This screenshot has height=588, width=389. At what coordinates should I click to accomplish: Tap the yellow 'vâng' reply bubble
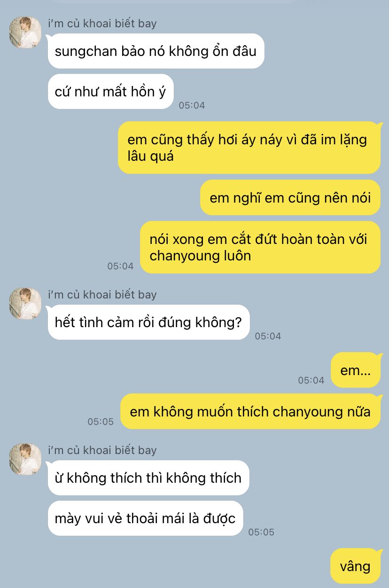click(x=355, y=566)
